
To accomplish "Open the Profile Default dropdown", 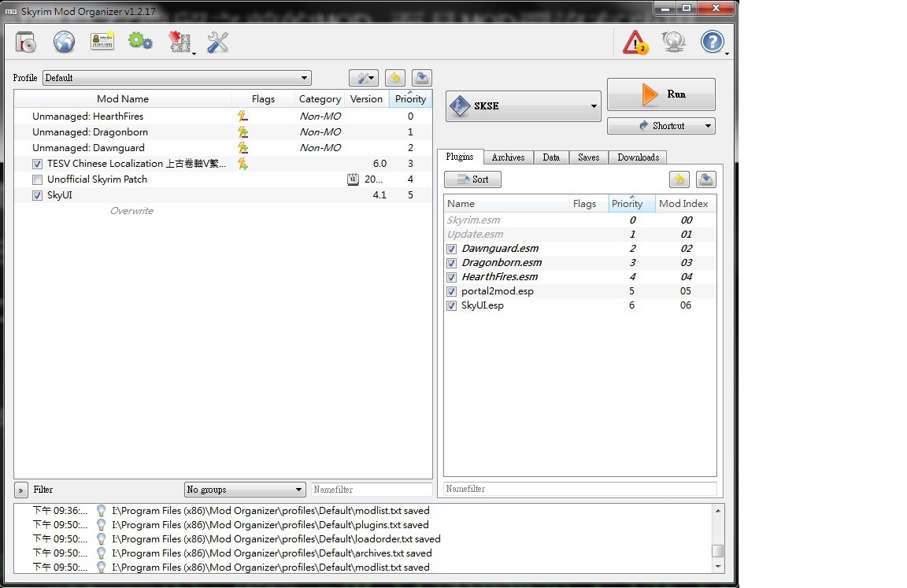I will tap(177, 78).
